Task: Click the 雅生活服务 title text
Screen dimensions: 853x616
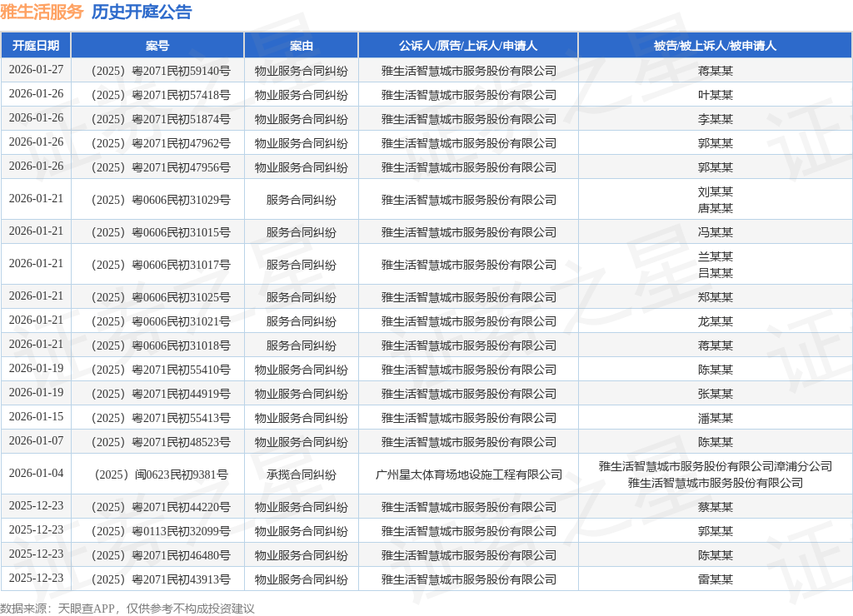Action: (42, 12)
